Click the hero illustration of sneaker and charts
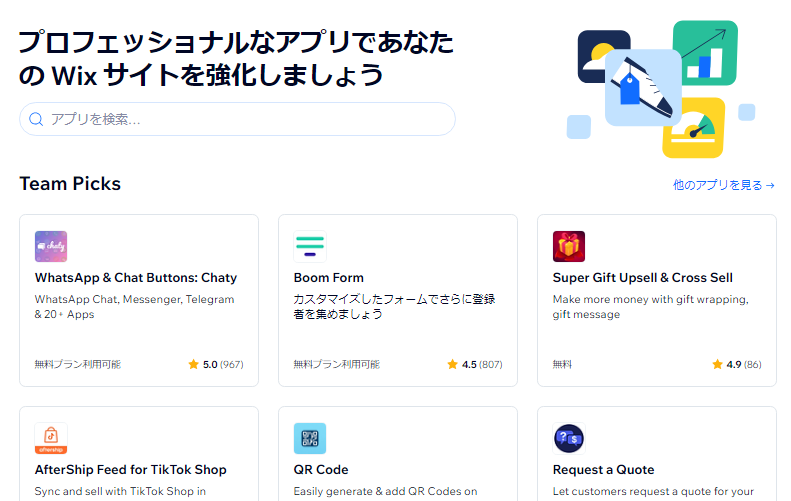Screen dimensions: 791x501 point(661,89)
